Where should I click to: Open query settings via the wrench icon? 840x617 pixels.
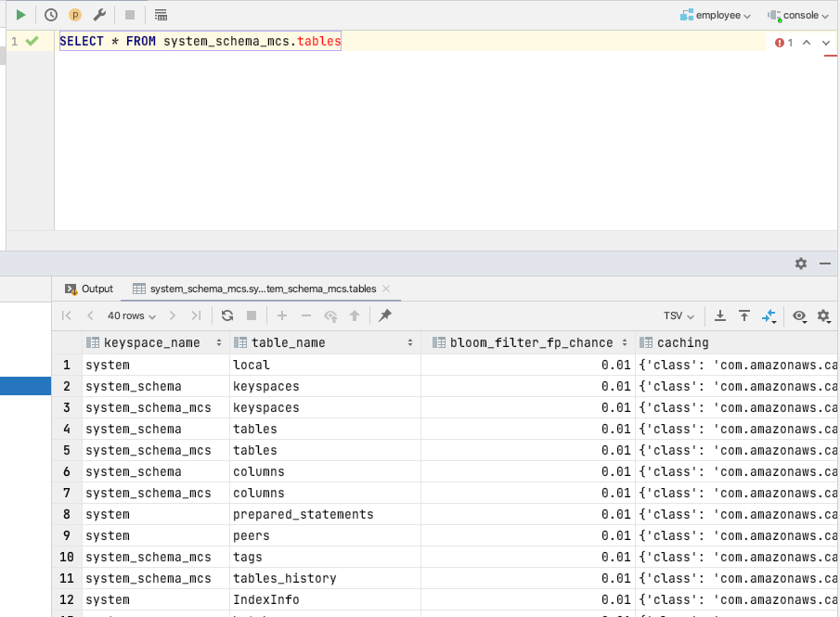(99, 15)
